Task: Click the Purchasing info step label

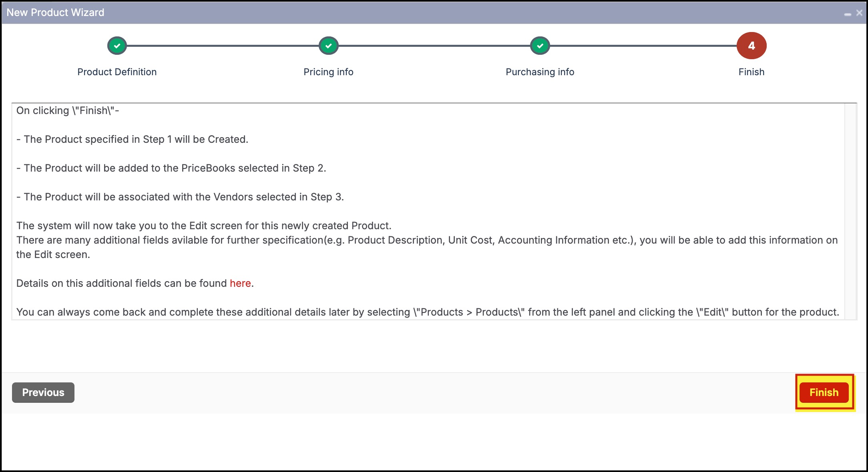Action: (x=540, y=72)
